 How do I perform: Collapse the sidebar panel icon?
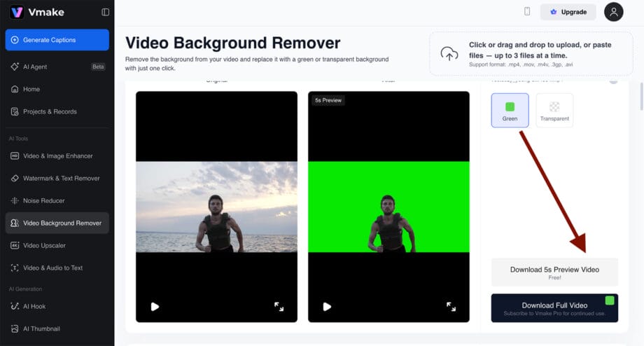pos(106,13)
